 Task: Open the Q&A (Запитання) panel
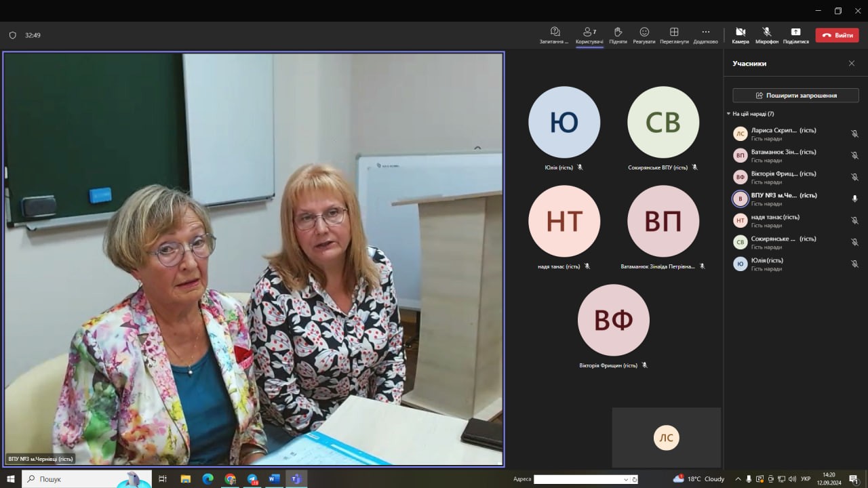tap(554, 35)
